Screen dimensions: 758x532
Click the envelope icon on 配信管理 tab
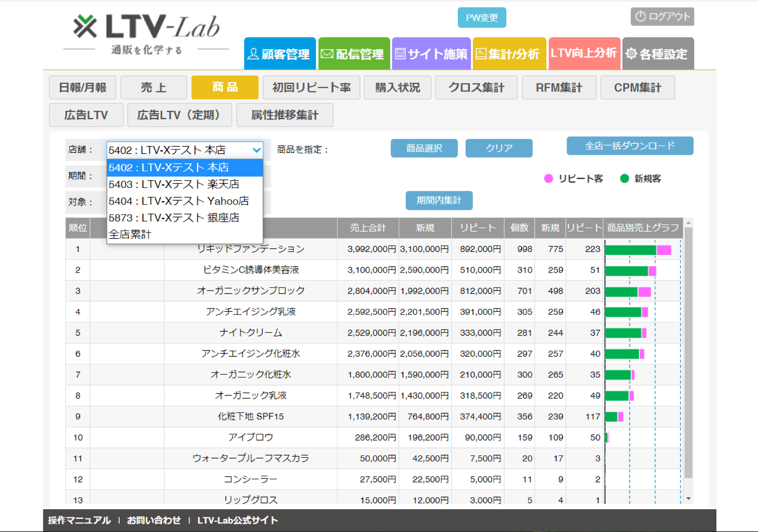[327, 53]
